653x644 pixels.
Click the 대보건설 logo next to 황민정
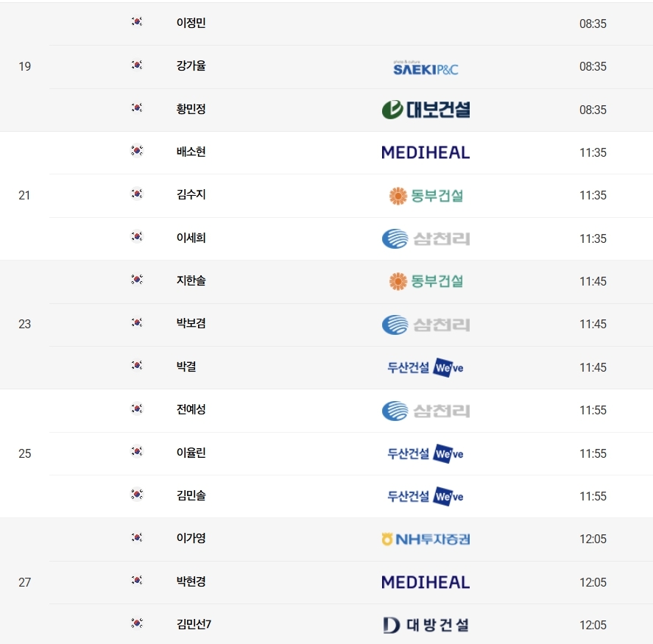click(x=426, y=110)
